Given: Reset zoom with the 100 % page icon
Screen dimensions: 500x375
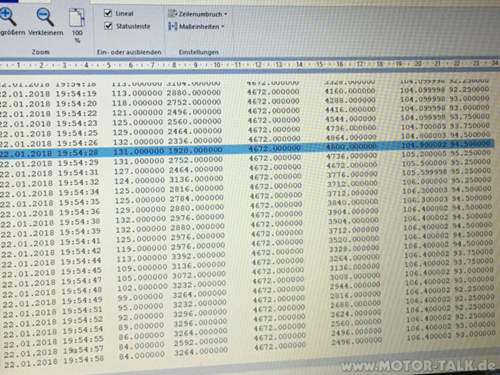Looking at the screenshot, I should [x=77, y=18].
